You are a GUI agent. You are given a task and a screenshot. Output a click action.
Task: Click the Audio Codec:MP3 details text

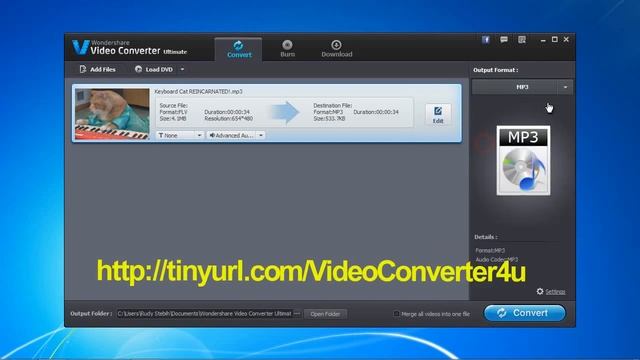pyautogui.click(x=496, y=260)
